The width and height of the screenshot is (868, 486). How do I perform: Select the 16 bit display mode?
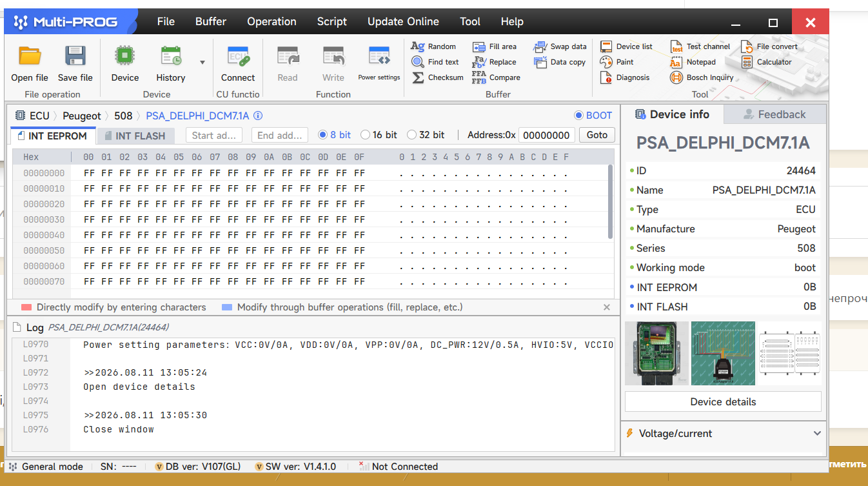(366, 135)
